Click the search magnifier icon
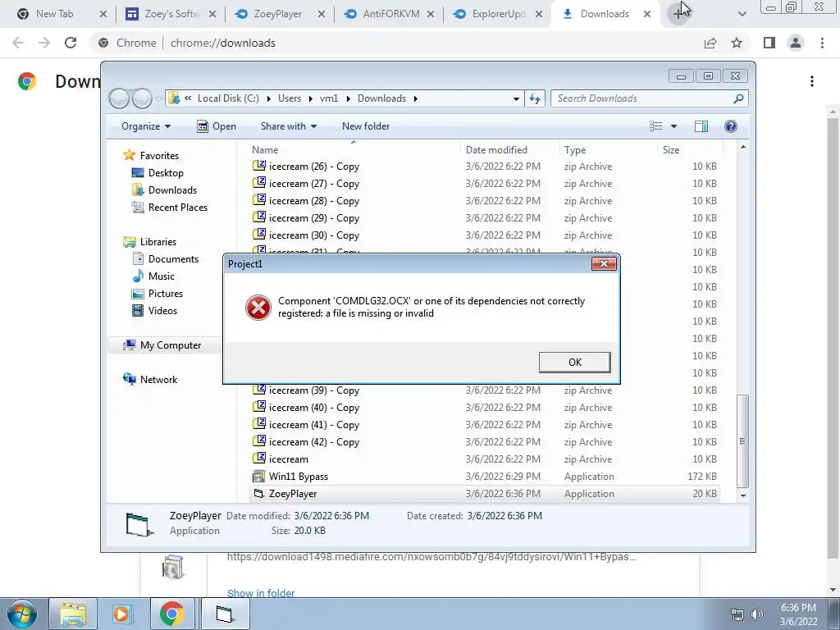840x630 pixels. click(x=738, y=98)
